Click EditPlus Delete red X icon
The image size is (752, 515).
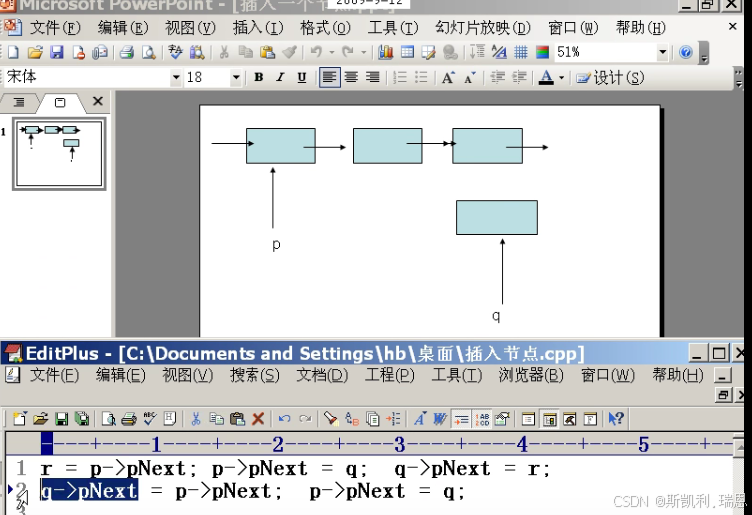[258, 419]
